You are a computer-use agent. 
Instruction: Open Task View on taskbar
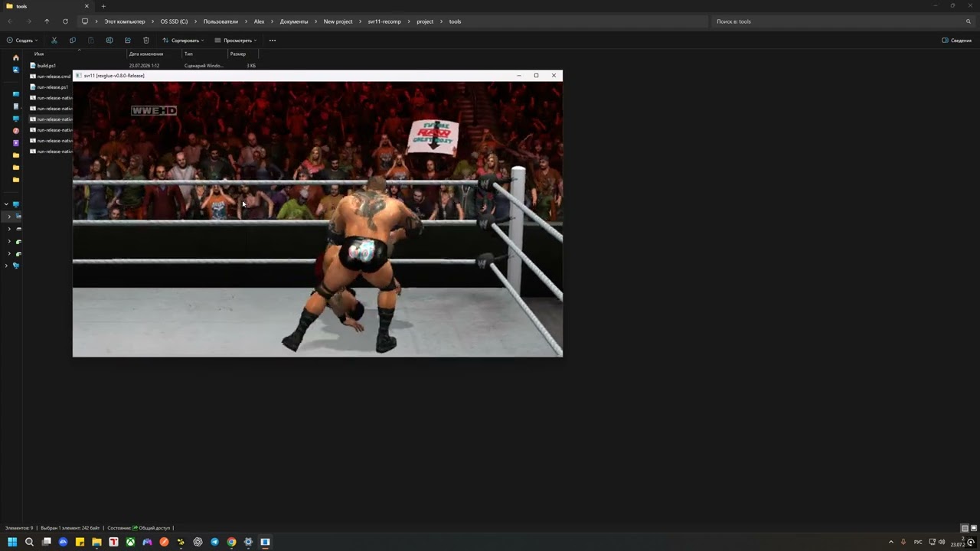pyautogui.click(x=46, y=542)
